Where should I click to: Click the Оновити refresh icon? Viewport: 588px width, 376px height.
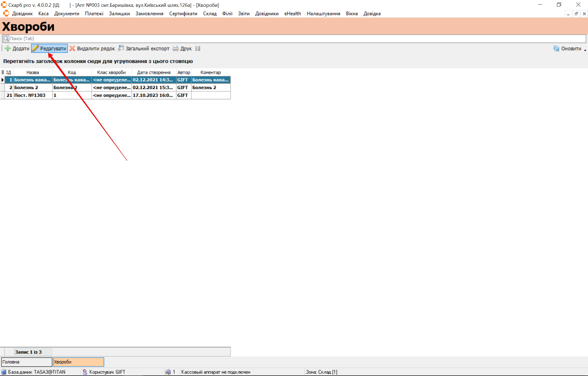(x=556, y=48)
